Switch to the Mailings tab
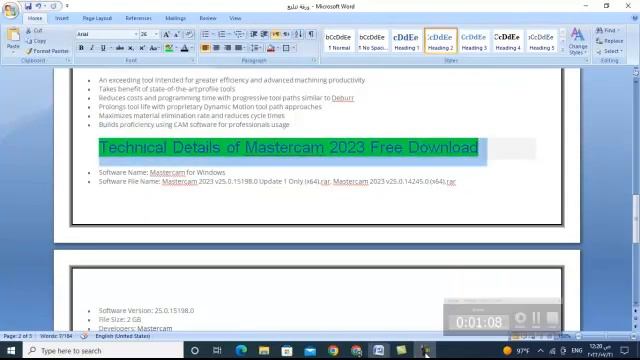 click(176, 18)
